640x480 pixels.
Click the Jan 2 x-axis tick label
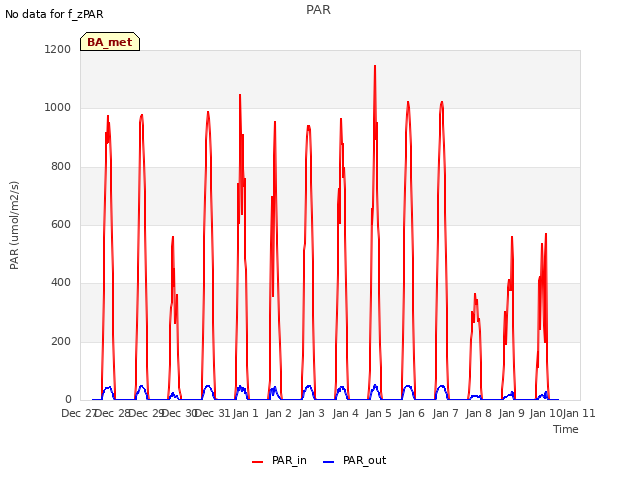pyautogui.click(x=279, y=413)
